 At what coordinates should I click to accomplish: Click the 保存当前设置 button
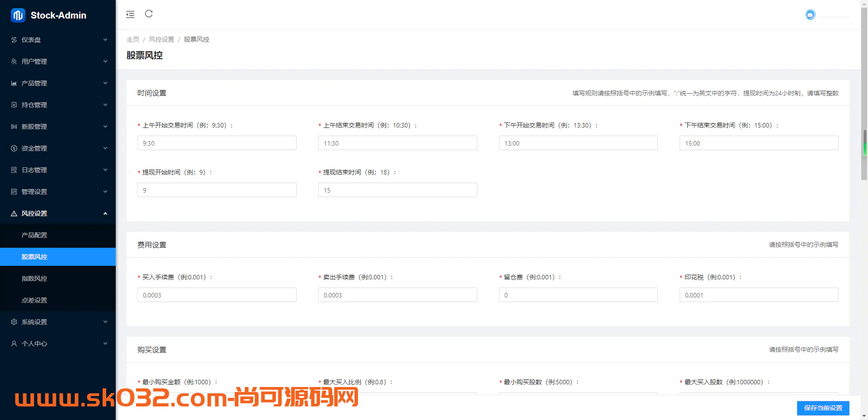[x=823, y=408]
